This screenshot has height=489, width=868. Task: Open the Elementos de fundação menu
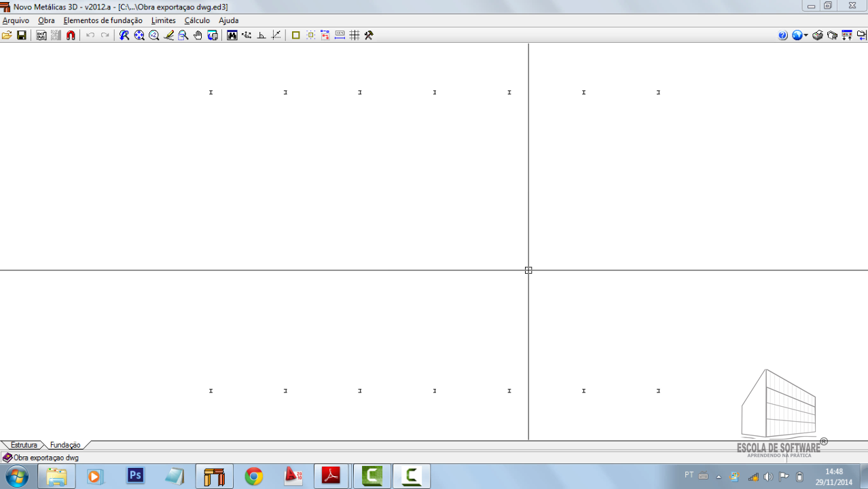pyautogui.click(x=103, y=20)
